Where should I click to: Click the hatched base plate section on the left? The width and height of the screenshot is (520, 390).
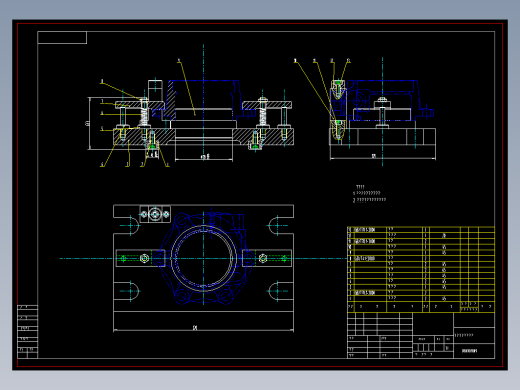click(x=143, y=137)
